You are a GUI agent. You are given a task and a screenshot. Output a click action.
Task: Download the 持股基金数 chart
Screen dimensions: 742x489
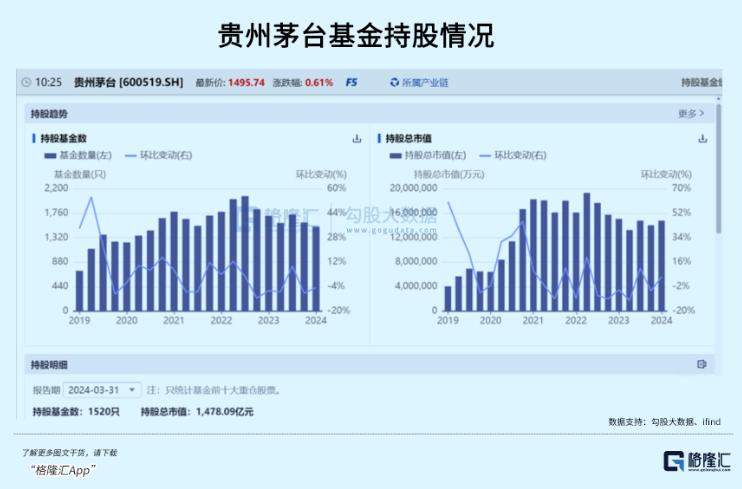tap(357, 138)
